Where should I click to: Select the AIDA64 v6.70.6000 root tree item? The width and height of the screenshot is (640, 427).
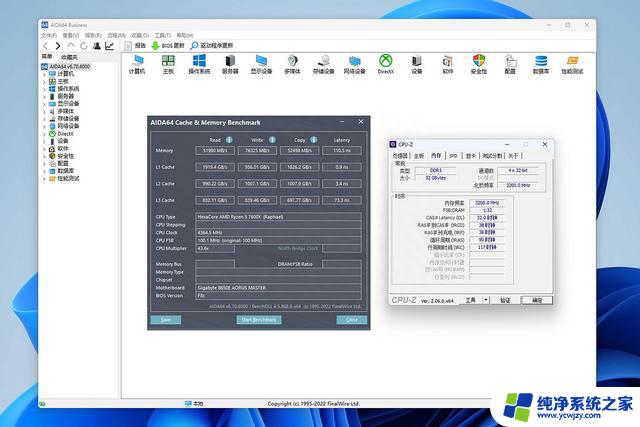point(70,67)
